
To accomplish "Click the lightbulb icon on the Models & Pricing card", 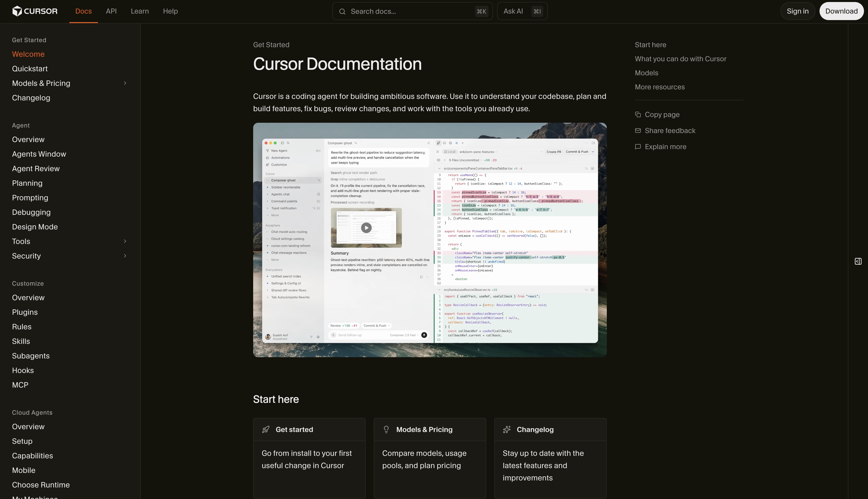I will point(386,429).
